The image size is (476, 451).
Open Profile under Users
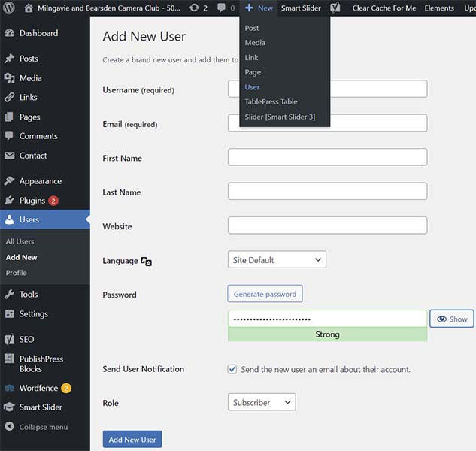pos(16,273)
